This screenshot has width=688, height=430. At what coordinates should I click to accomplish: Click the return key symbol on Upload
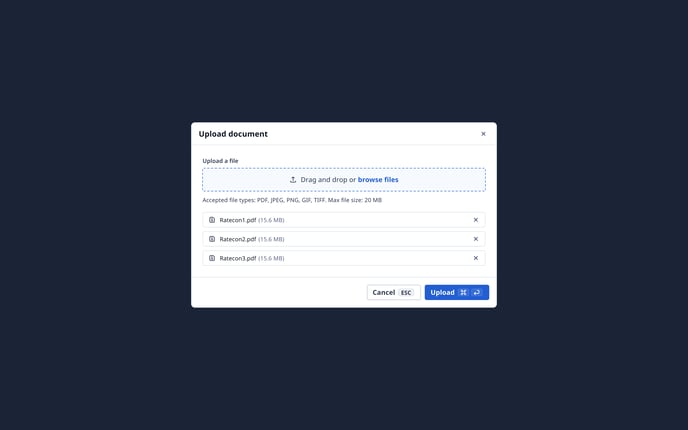pos(477,292)
